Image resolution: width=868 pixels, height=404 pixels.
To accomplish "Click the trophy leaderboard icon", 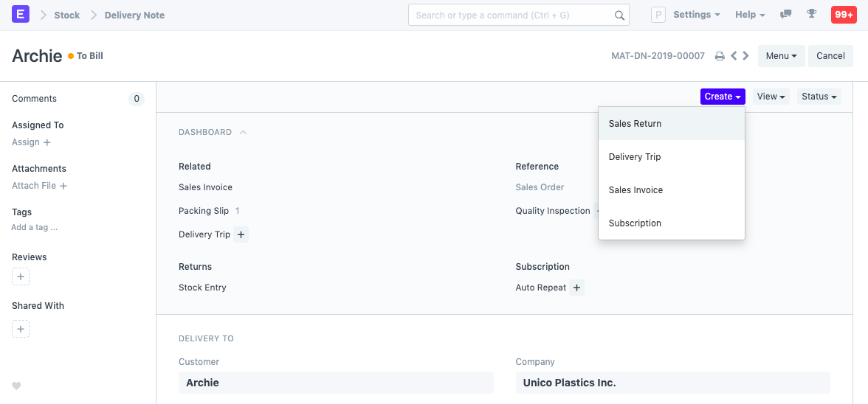I will [811, 15].
